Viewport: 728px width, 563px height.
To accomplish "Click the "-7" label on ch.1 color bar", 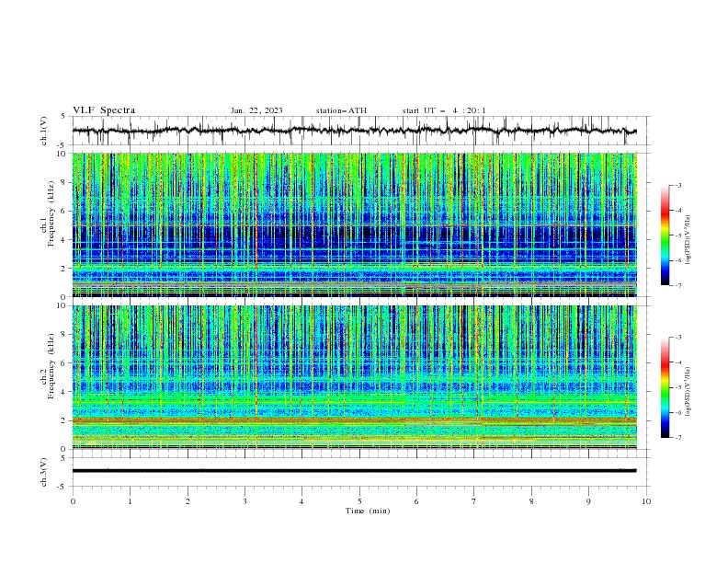I will 678,285.
